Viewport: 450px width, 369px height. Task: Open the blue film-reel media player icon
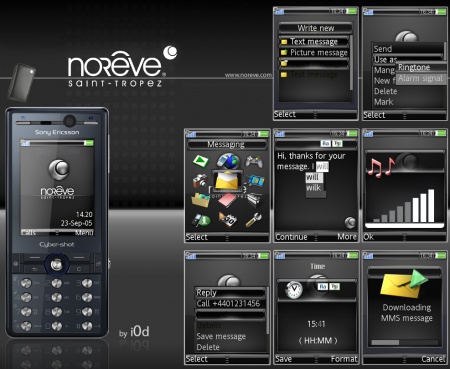coord(255,180)
